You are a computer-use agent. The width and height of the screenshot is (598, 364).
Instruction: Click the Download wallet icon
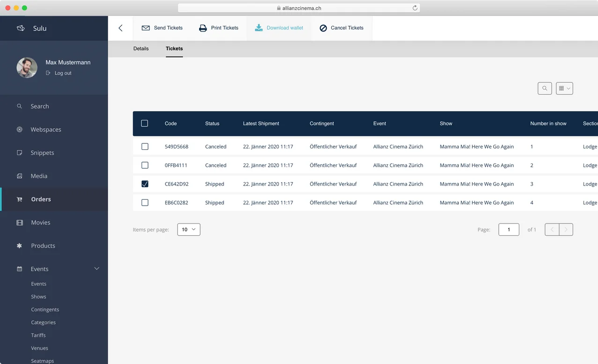[259, 28]
